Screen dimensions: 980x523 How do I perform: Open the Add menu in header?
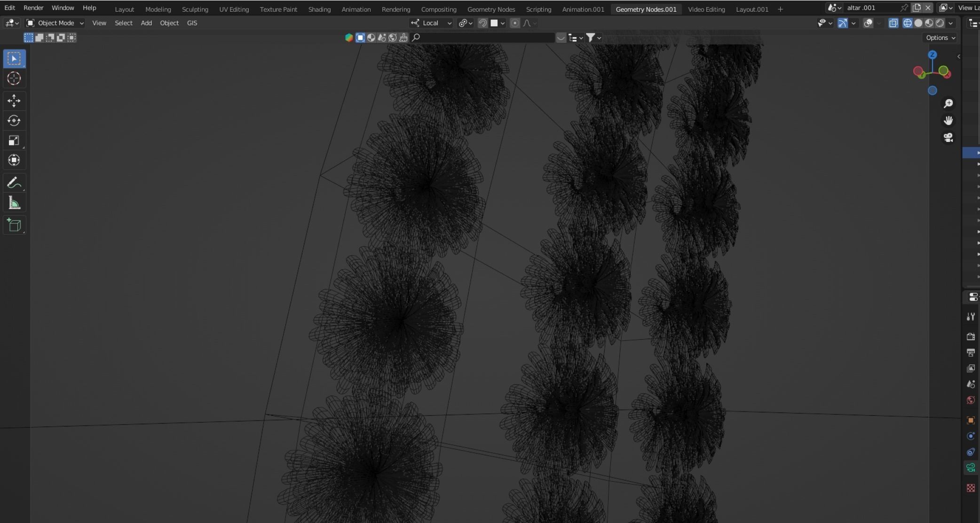(146, 23)
